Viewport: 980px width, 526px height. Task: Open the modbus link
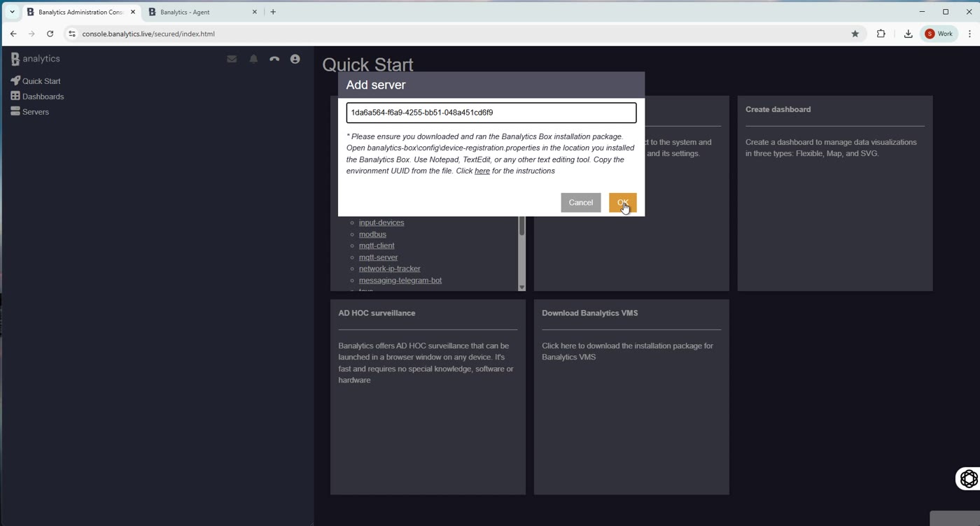click(372, 234)
